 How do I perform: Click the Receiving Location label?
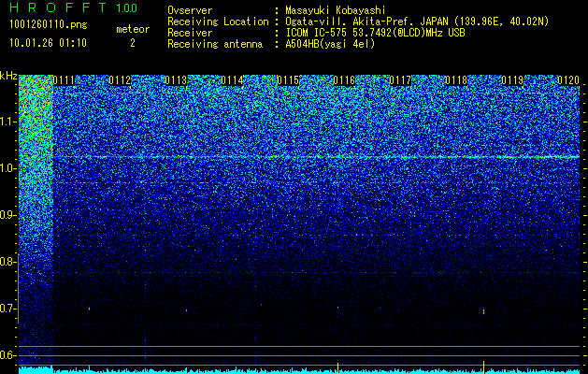click(218, 22)
